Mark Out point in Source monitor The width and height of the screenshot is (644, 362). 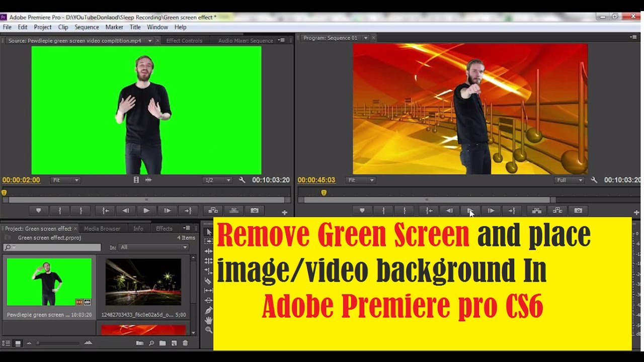(80, 211)
